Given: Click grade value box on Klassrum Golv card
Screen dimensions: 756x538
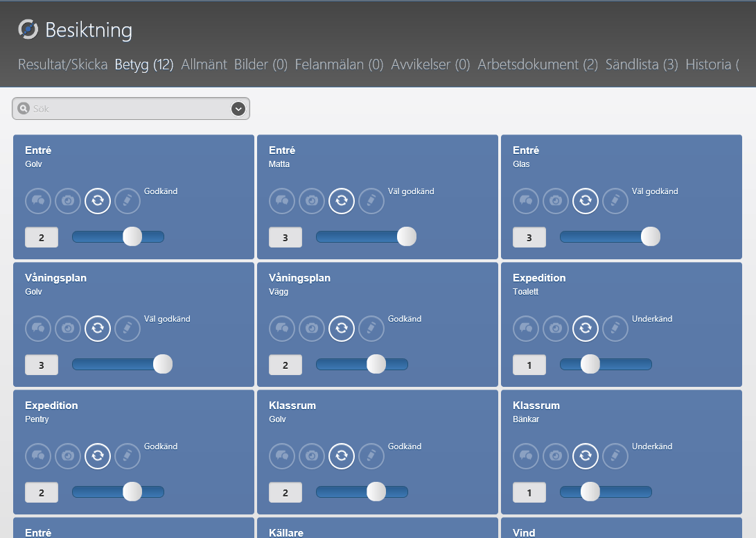Looking at the screenshot, I should (x=285, y=493).
